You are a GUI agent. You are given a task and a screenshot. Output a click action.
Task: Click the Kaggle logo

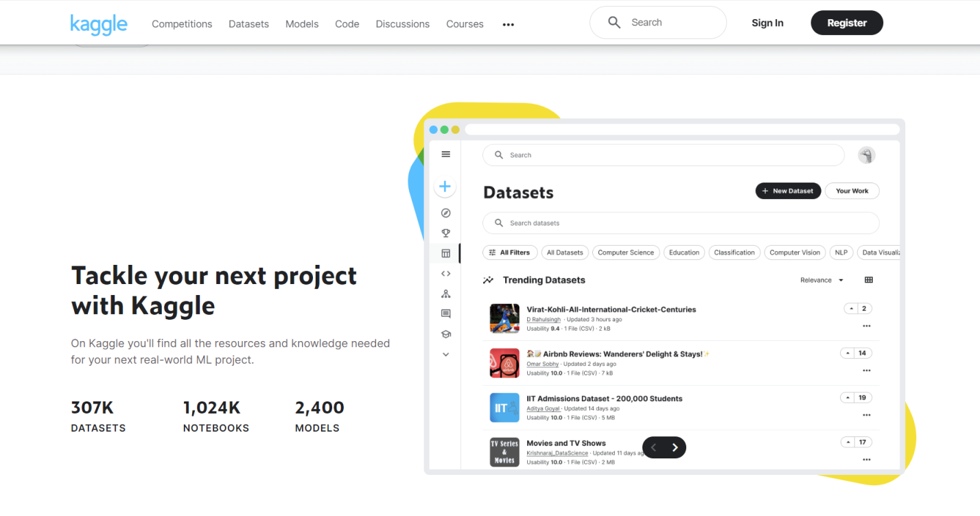coord(99,23)
